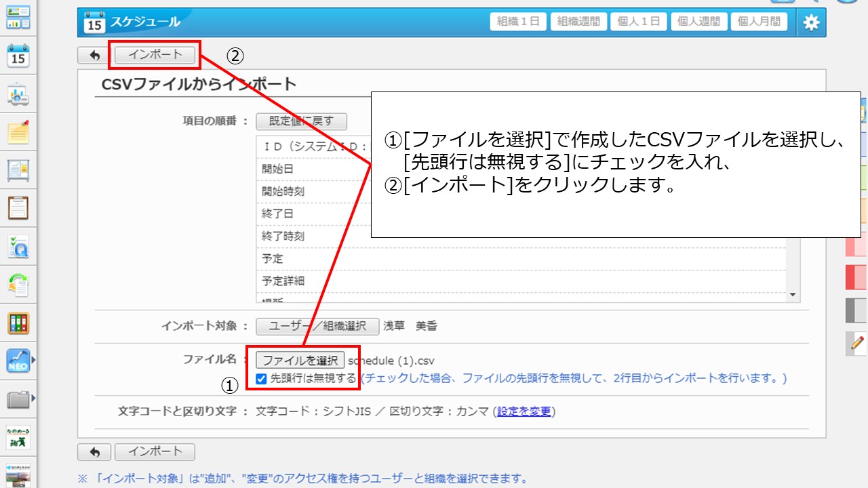
Task: Open the schedule settings gear icon
Action: (811, 22)
